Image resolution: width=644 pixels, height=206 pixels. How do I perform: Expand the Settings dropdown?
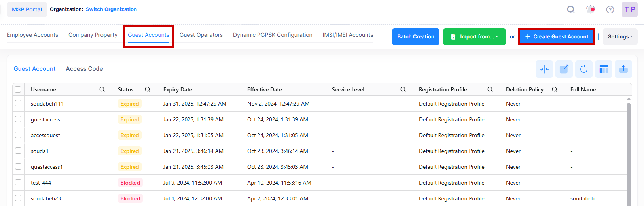pyautogui.click(x=619, y=37)
